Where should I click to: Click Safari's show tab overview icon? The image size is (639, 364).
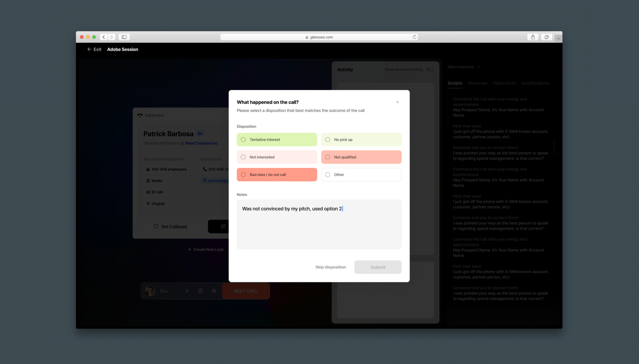click(x=546, y=37)
